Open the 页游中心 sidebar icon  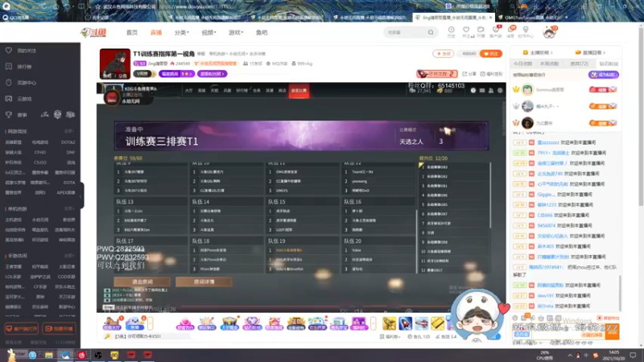pyautogui.click(x=9, y=83)
